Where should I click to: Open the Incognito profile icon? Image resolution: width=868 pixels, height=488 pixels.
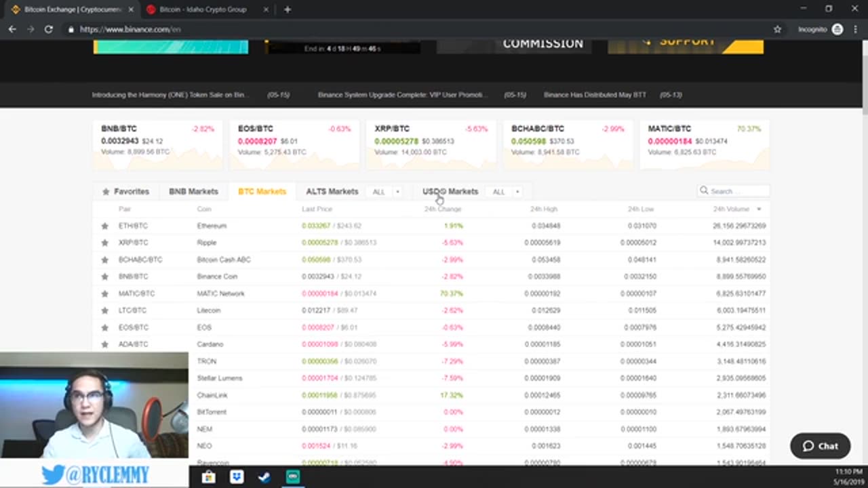click(837, 29)
